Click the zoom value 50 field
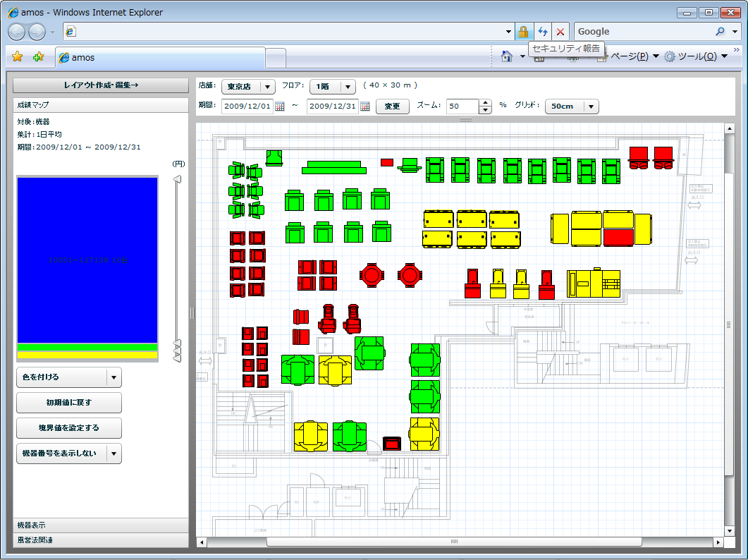Image resolution: width=748 pixels, height=560 pixels. (462, 106)
